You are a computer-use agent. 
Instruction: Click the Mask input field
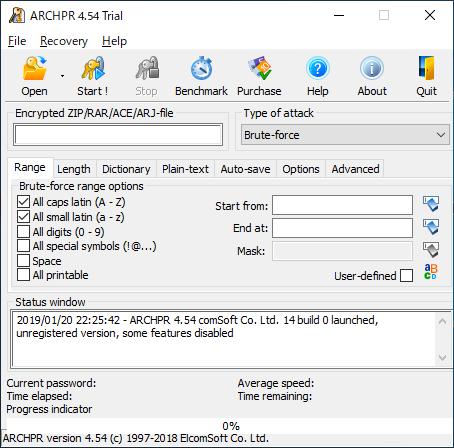coord(342,251)
